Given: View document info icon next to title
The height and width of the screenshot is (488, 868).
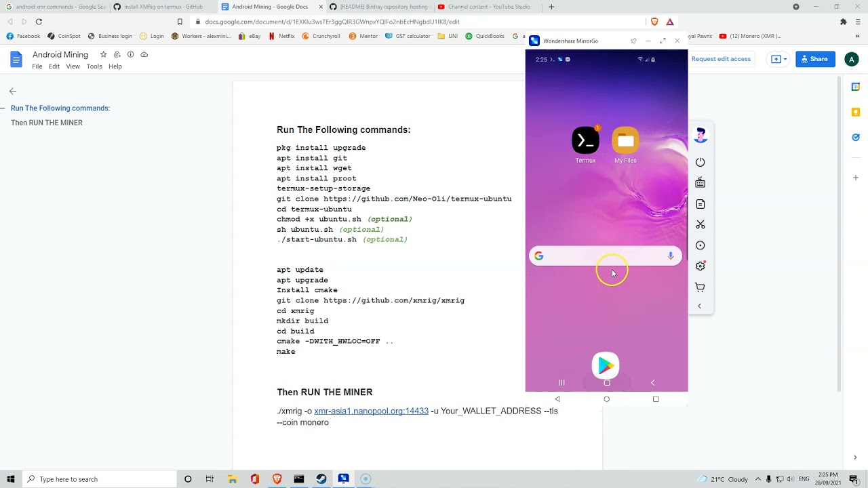Looking at the screenshot, I should tap(130, 54).
